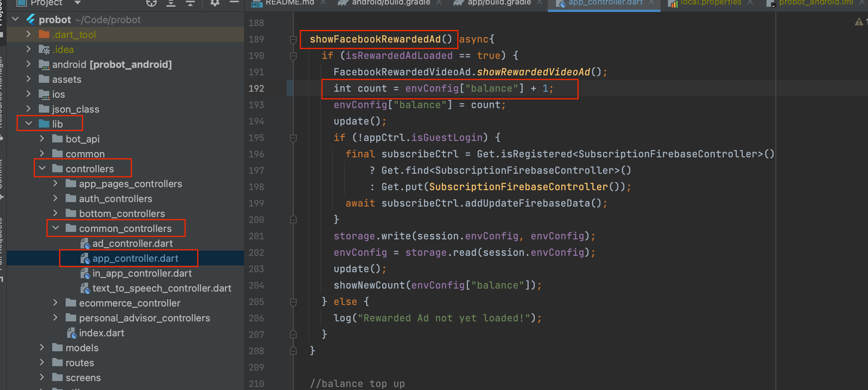
Task: Open Project panel settings gear
Action: click(x=215, y=3)
